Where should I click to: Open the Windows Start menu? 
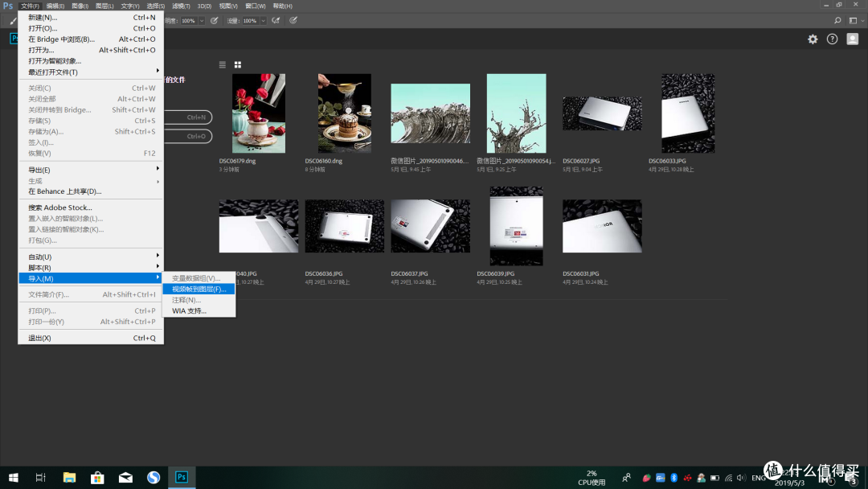14,478
